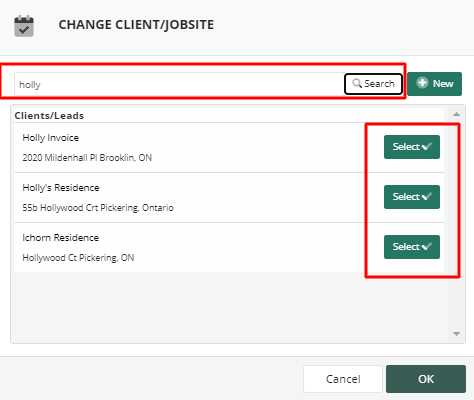This screenshot has width=474, height=400.
Task: Click the magnifying glass icon in Search button
Action: [357, 83]
